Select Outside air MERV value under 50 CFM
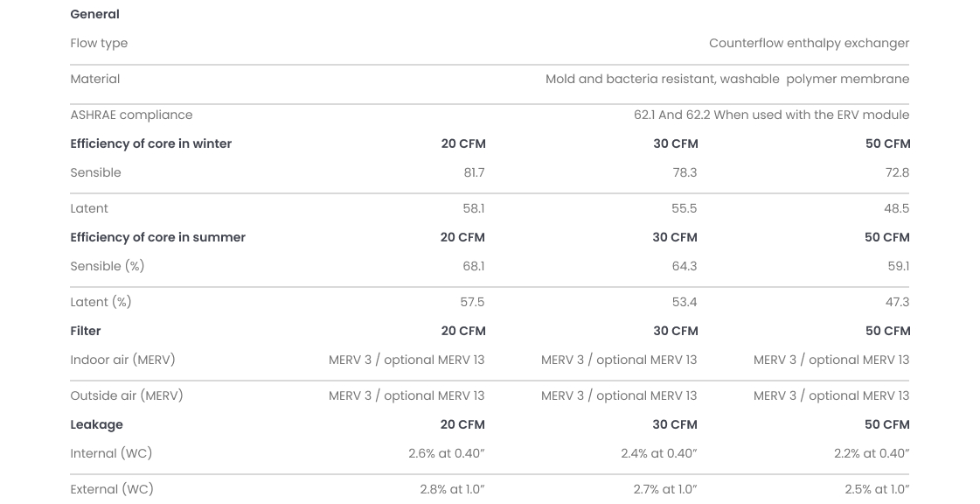The image size is (980, 504). (831, 395)
